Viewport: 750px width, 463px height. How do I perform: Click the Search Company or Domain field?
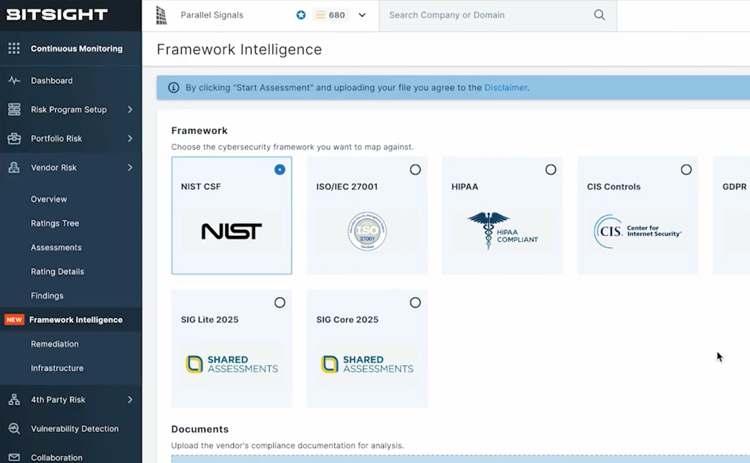(x=485, y=16)
